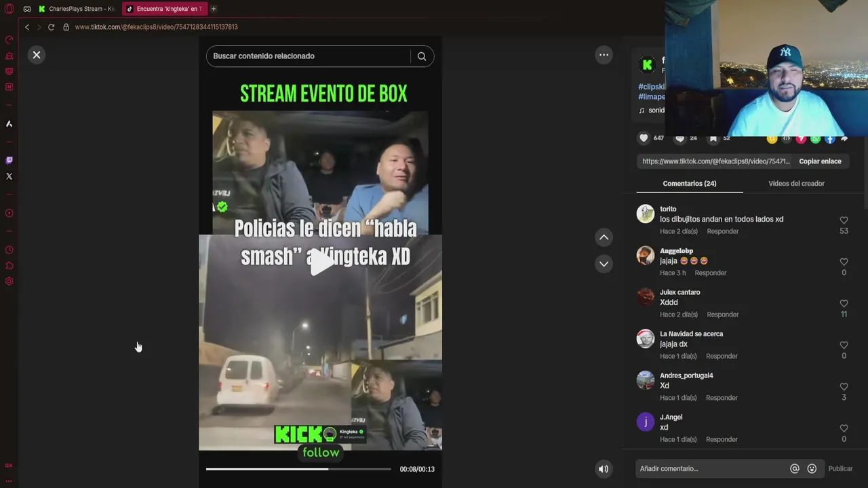Open Twitch in the Opera sidebar
This screenshot has width=868, height=488.
pyautogui.click(x=9, y=161)
